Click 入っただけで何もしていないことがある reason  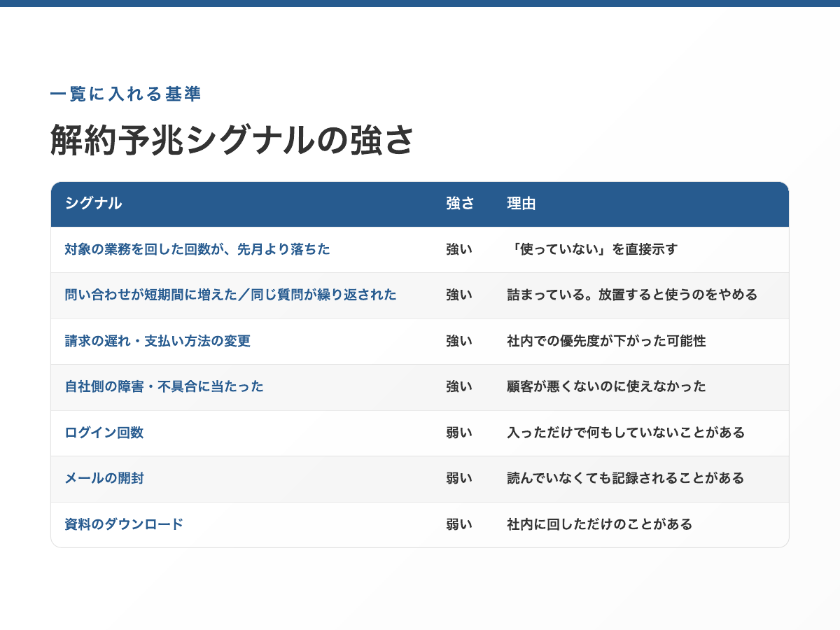click(x=626, y=433)
